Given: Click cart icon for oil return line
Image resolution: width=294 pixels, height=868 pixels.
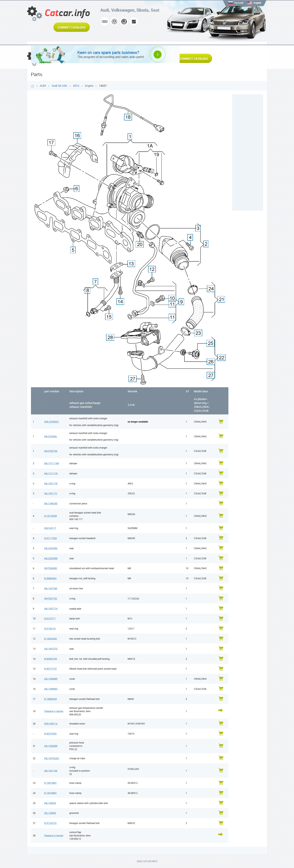Looking at the screenshot, I should (x=221, y=588).
